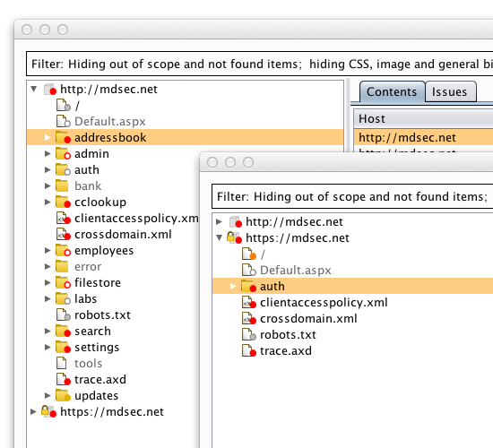Click back window's crossdomain.xml file icon

63,234
